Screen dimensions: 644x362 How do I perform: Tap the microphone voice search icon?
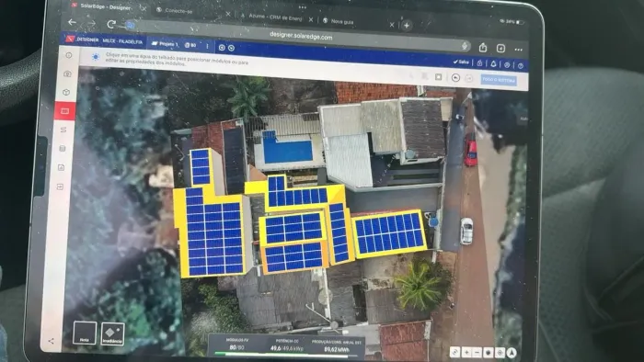(464, 46)
